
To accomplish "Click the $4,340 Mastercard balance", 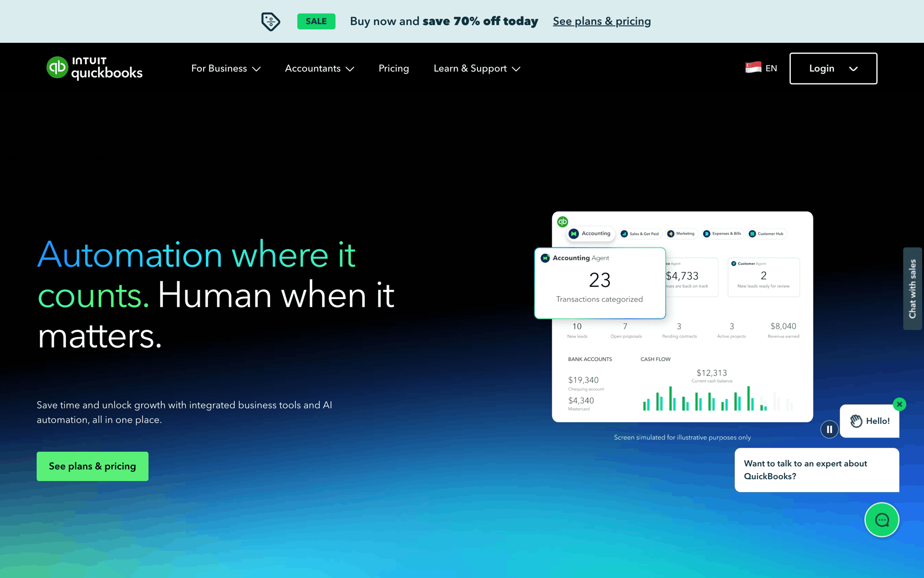I will pyautogui.click(x=581, y=404).
